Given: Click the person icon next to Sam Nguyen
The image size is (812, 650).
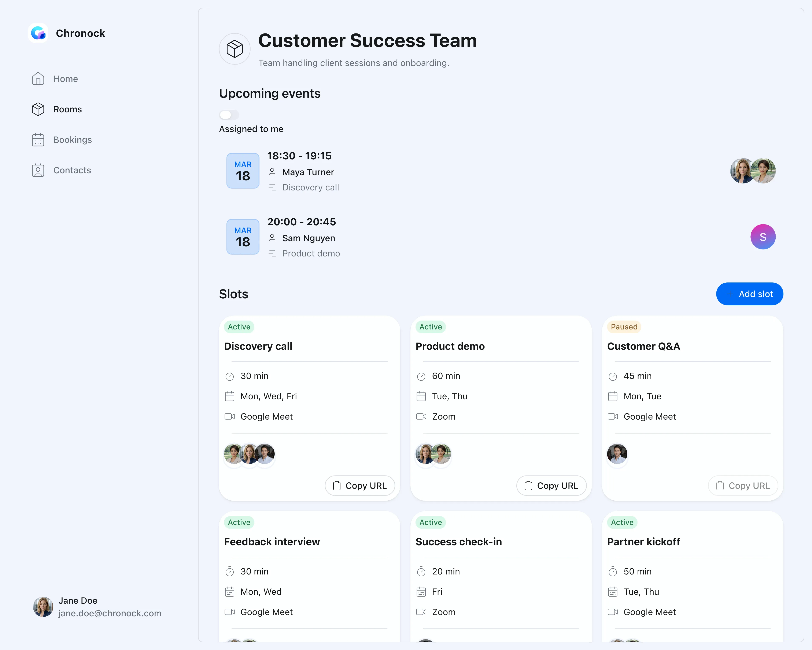Looking at the screenshot, I should pos(272,238).
